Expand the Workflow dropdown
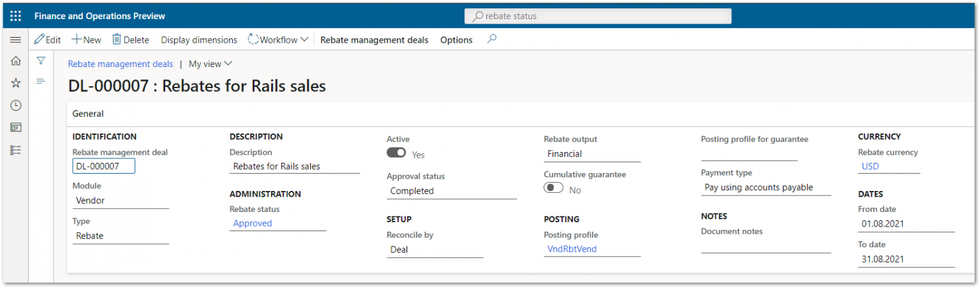980x288 pixels. pyautogui.click(x=278, y=40)
